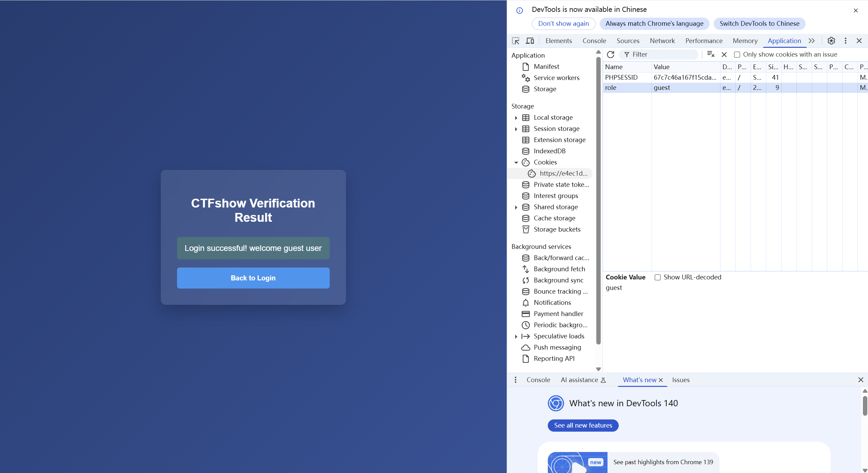Image resolution: width=868 pixels, height=473 pixels.
Task: Click Always match Chrome's language
Action: click(x=654, y=24)
